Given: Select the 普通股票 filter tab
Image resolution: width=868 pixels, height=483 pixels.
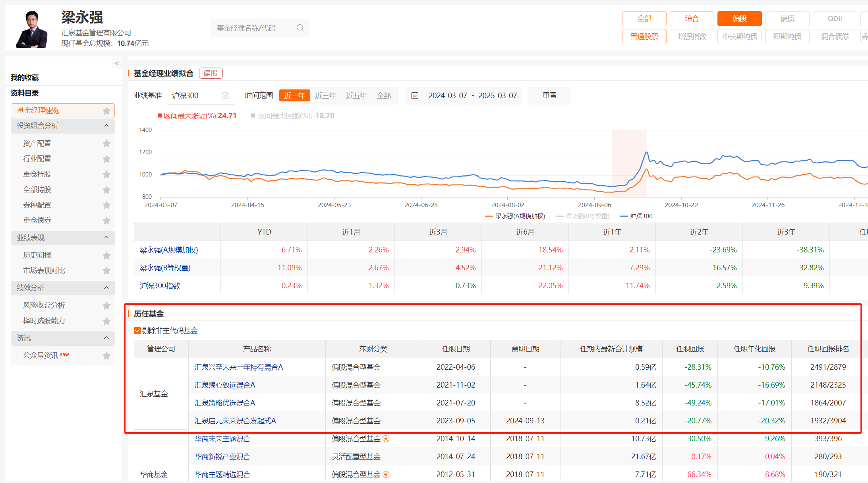Looking at the screenshot, I should pos(644,36).
